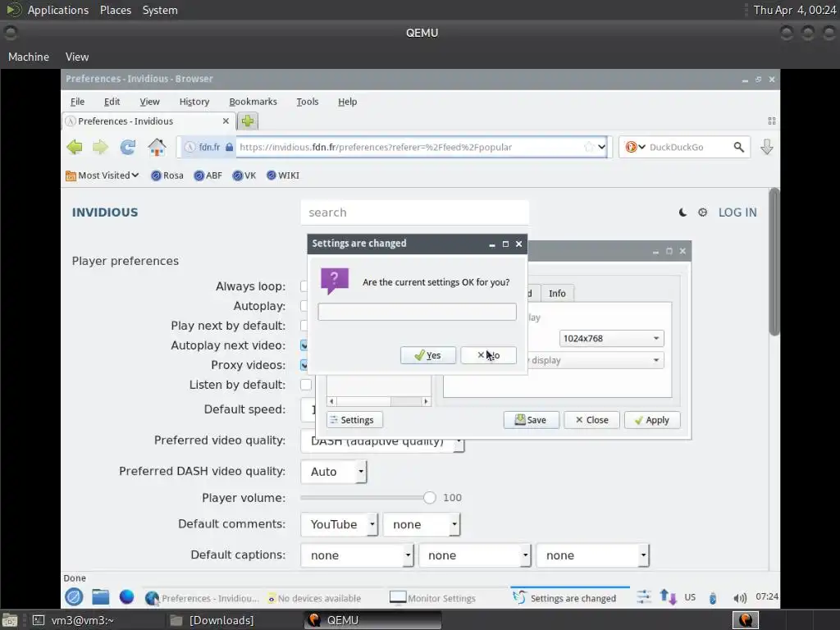The height and width of the screenshot is (630, 840).
Task: Open the VK bookmark
Action: pyautogui.click(x=244, y=176)
